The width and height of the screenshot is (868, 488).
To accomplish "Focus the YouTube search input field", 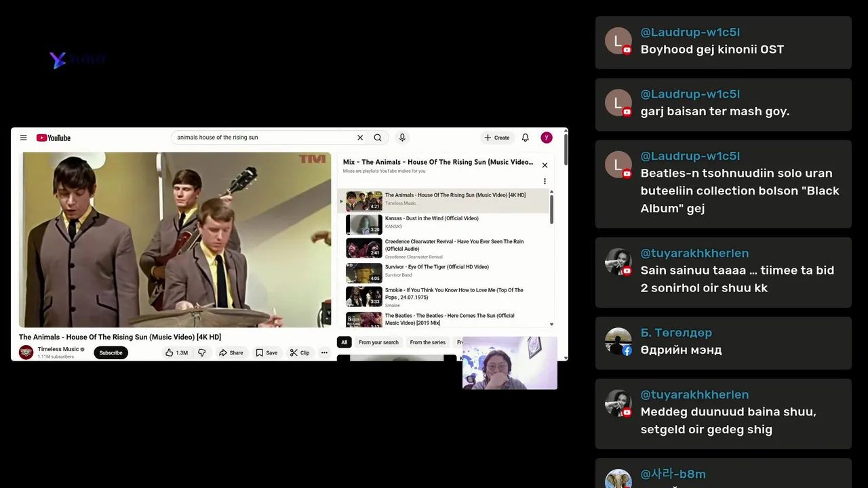I will point(264,138).
